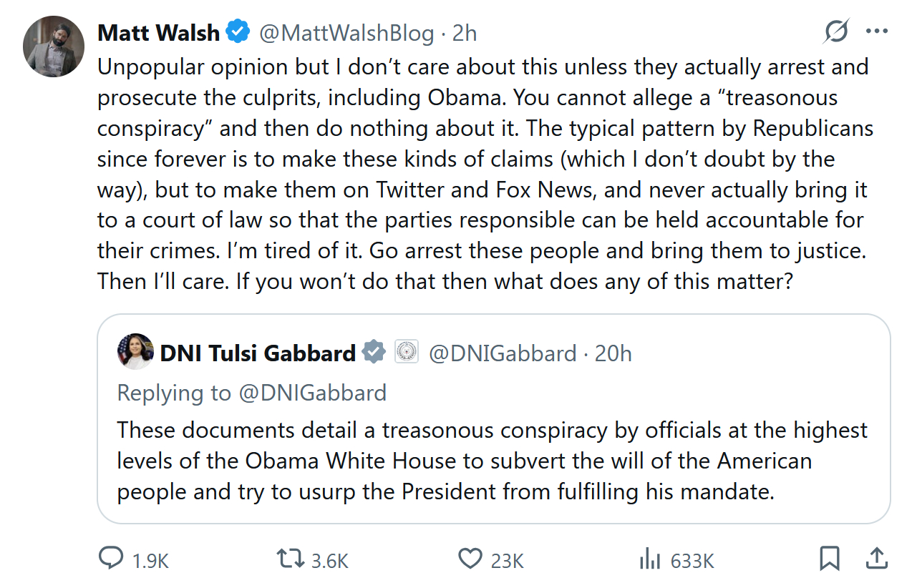Click the reply comment bubble icon
Screen dimensions: 912x588
pyautogui.click(x=110, y=559)
